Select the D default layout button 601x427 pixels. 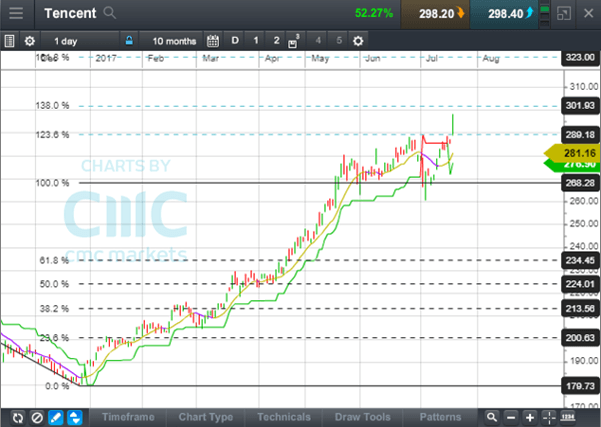tap(235, 41)
